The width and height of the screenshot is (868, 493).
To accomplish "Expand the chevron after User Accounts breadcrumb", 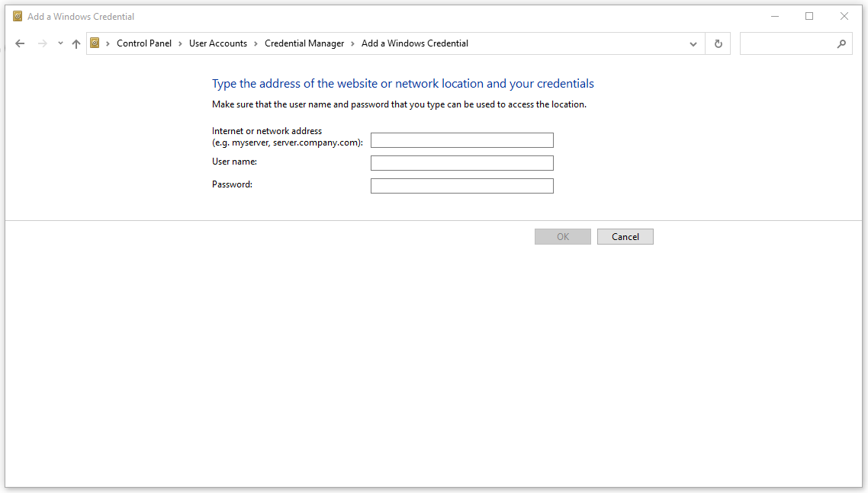I will click(254, 43).
